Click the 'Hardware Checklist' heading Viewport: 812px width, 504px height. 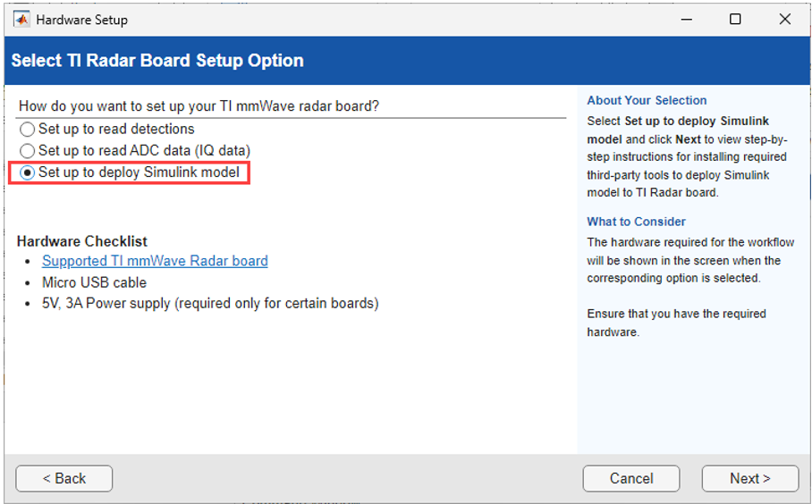(82, 241)
